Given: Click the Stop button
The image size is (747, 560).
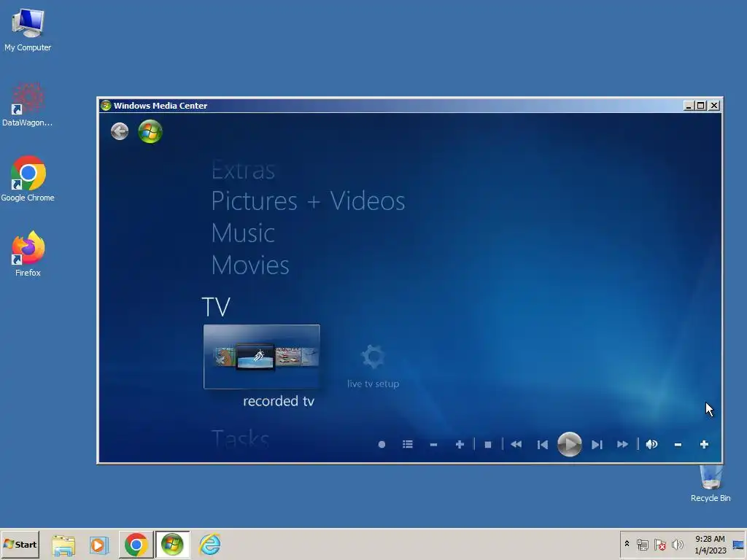Looking at the screenshot, I should (488, 444).
